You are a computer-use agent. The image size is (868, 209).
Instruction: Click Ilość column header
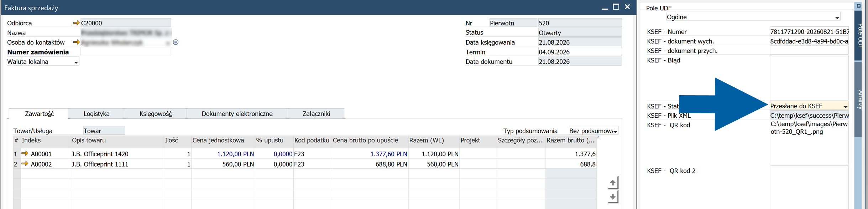(x=178, y=142)
